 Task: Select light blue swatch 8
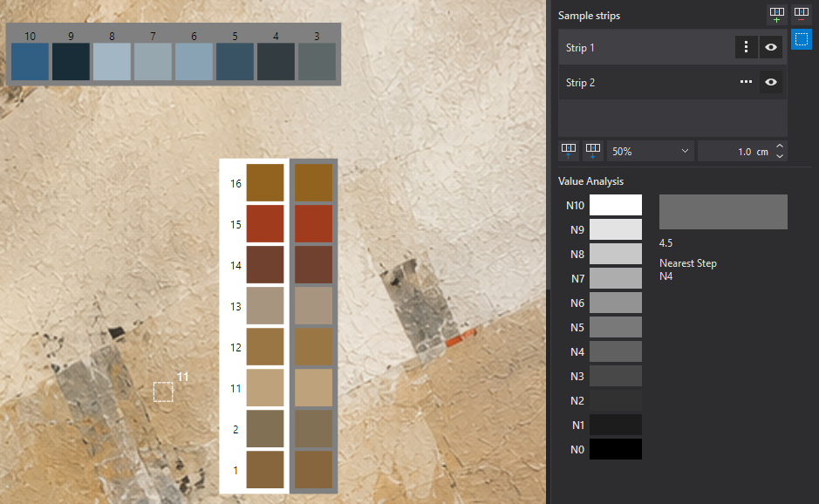pos(112,62)
